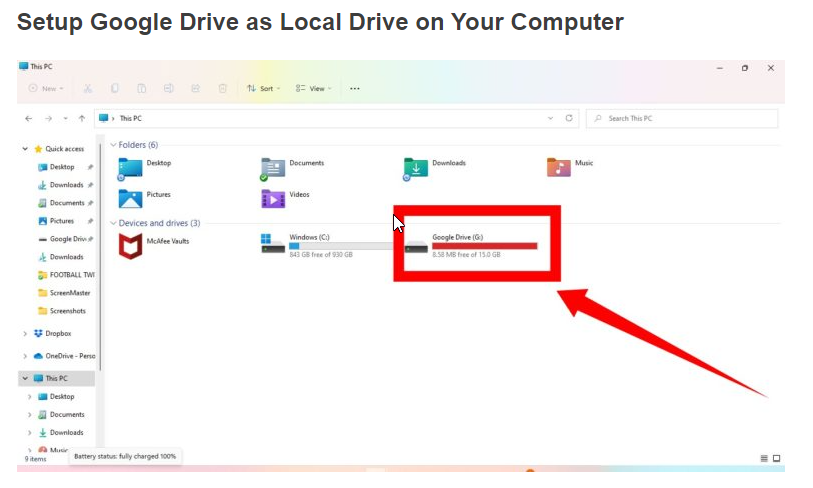This screenshot has height=488, width=813.
Task: Open the Sort menu
Action: pos(263,89)
